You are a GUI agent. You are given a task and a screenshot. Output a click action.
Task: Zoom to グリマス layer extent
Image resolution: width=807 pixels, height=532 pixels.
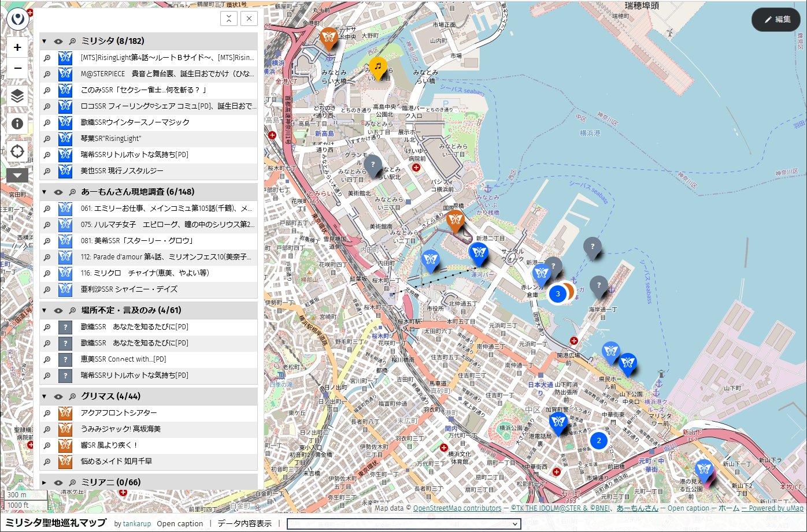[x=72, y=397]
